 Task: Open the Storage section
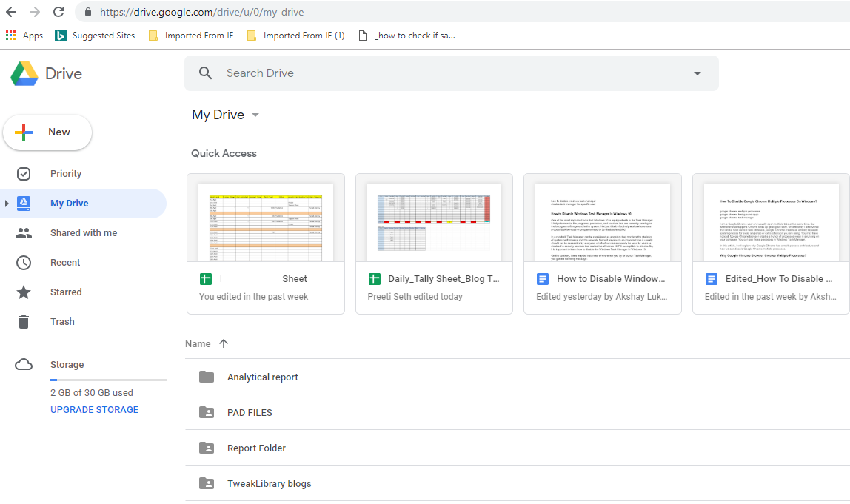click(67, 364)
